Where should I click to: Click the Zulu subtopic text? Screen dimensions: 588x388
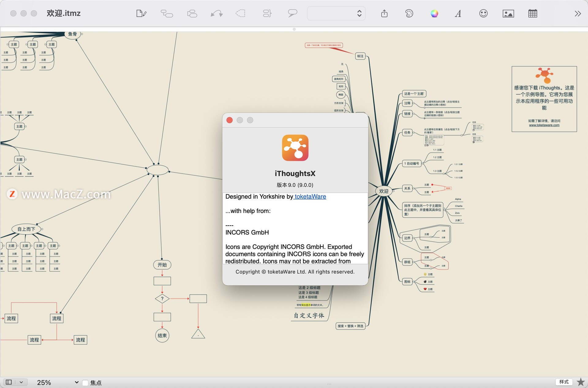[457, 213]
